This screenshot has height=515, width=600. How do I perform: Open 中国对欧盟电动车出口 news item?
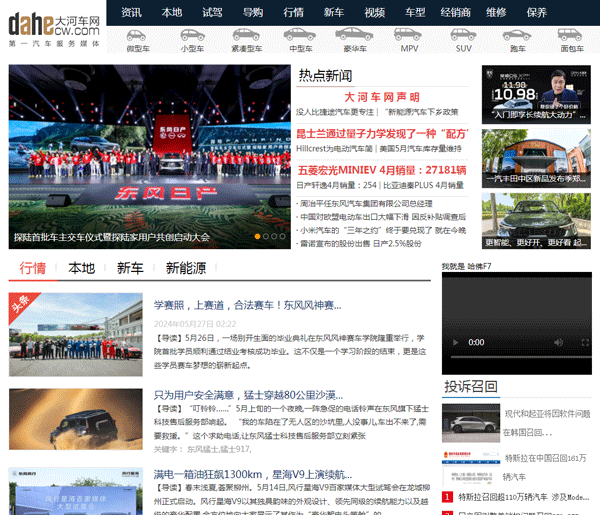(x=383, y=217)
